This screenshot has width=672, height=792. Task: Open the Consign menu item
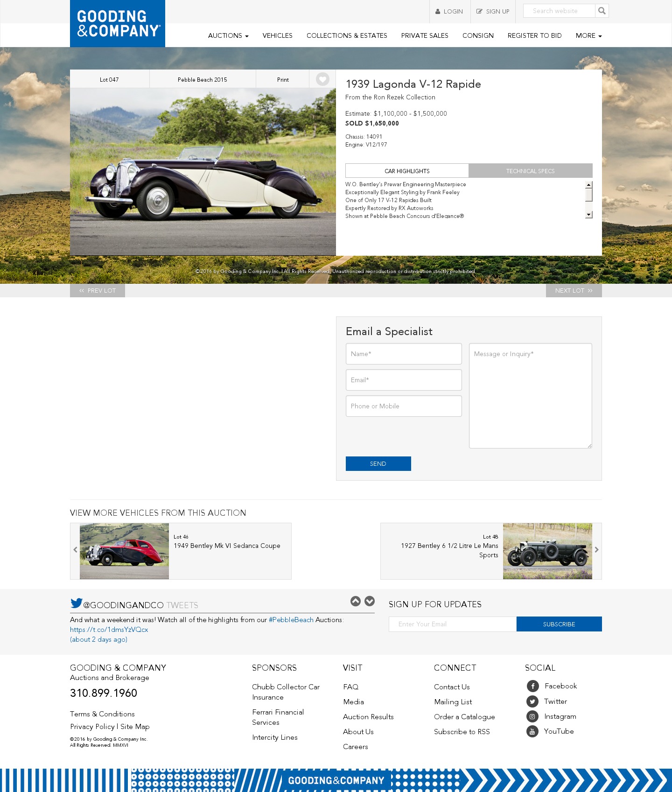[478, 35]
